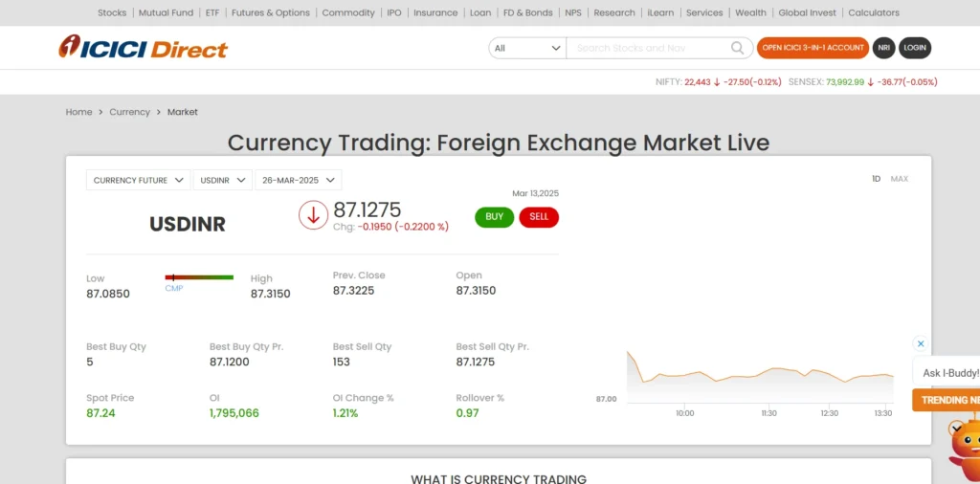
Task: Click the Low-High CMP range bar
Action: [199, 277]
